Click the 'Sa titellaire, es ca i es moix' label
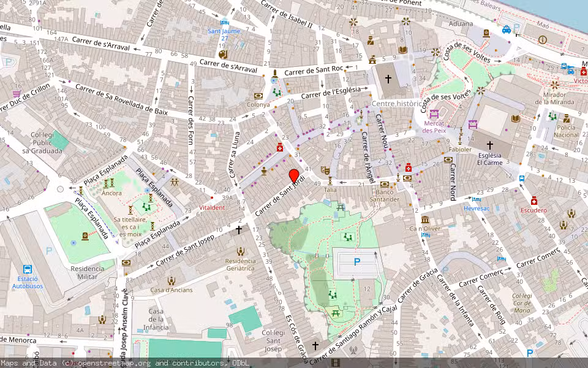The image size is (588, 368). (130, 227)
